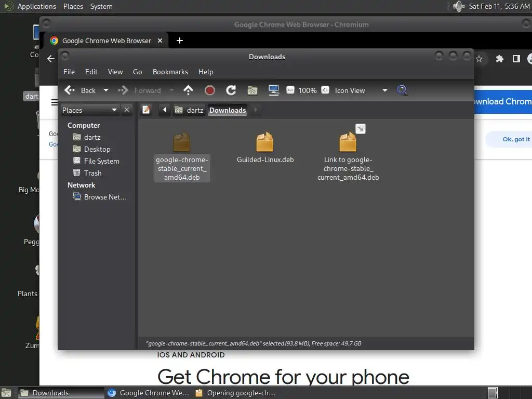This screenshot has height=399, width=532.
Task: Select the dartz path bar button
Action: pos(189,110)
